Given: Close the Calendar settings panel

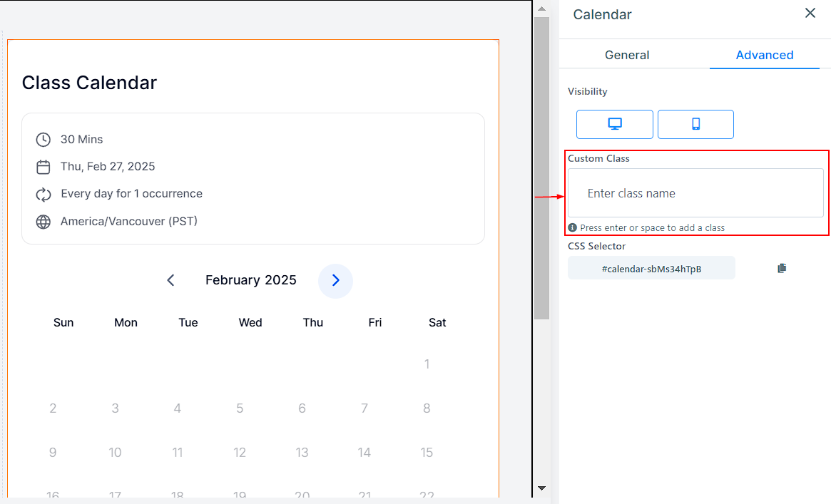Looking at the screenshot, I should click(x=810, y=13).
